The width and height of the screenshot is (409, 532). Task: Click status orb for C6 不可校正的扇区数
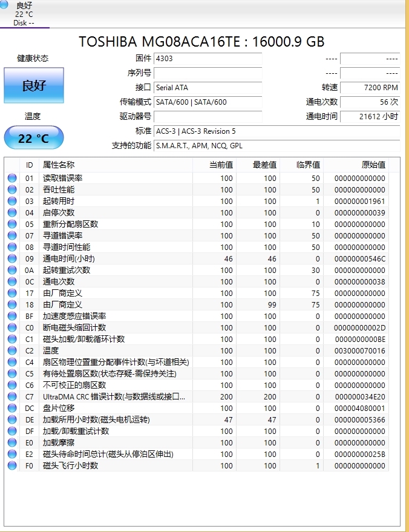point(12,385)
